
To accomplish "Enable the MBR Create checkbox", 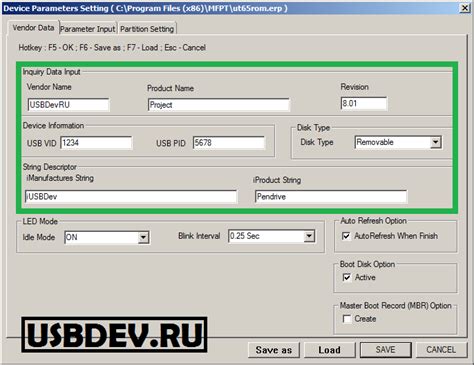I will click(347, 319).
